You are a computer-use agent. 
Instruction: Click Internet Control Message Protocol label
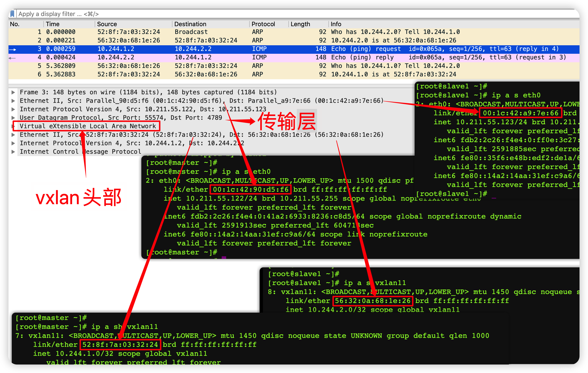tap(80, 152)
